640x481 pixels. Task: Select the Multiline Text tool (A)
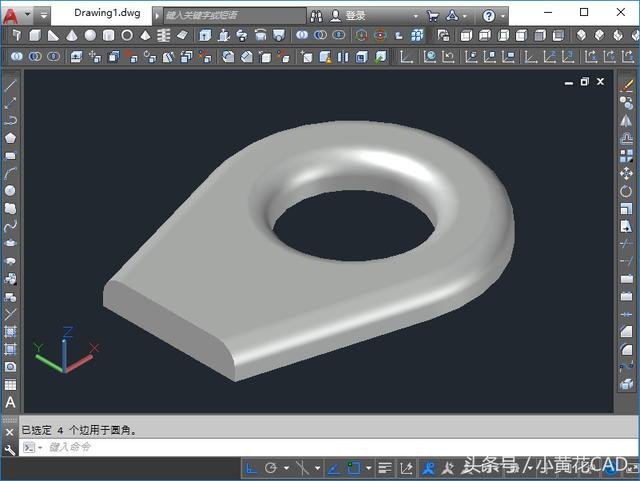click(11, 402)
